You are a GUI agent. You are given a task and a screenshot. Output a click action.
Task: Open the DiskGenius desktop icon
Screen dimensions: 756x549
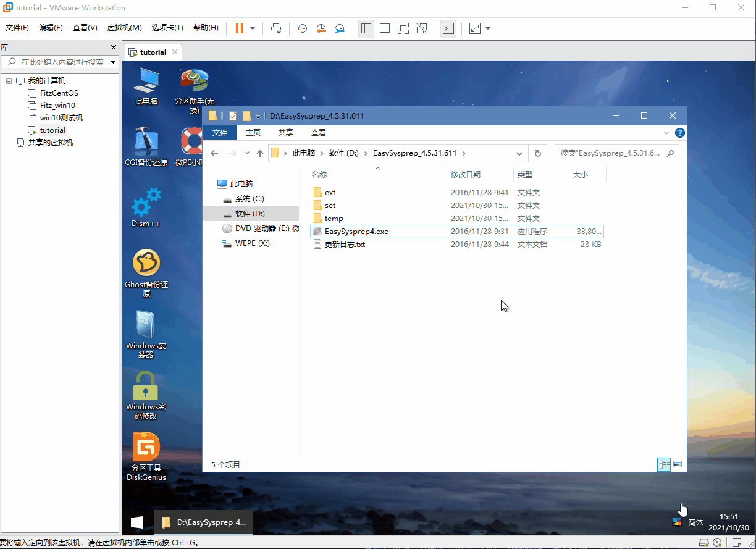(x=146, y=448)
